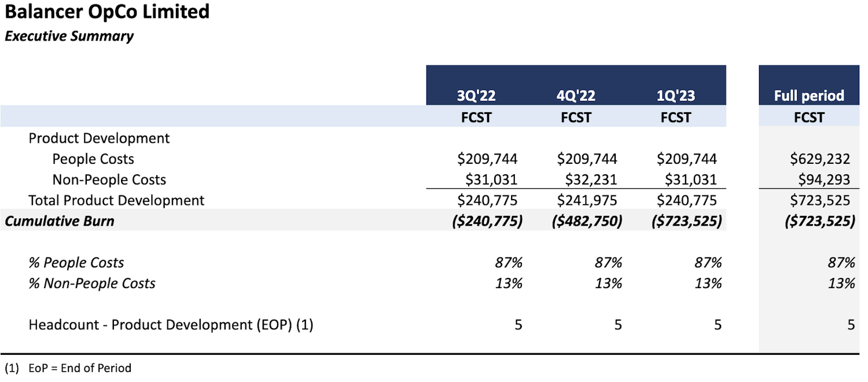
Task: Click the Cumulative Burn row label
Action: pyautogui.click(x=60, y=221)
